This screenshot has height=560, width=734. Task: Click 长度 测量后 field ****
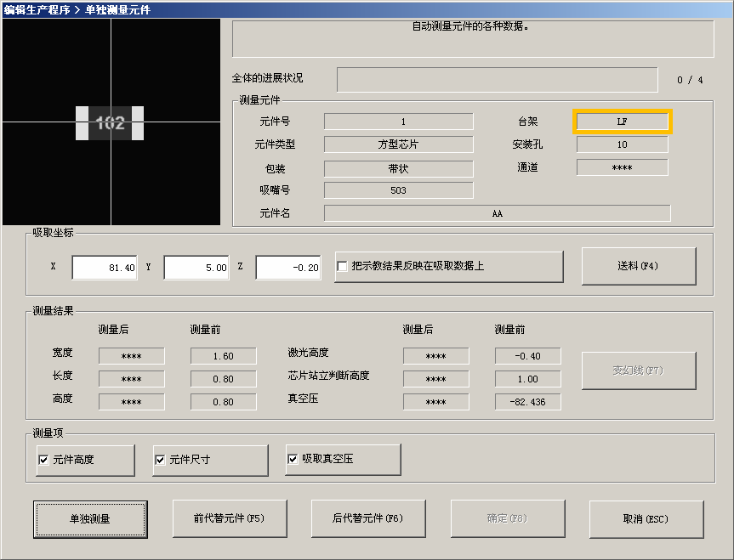pyautogui.click(x=132, y=379)
